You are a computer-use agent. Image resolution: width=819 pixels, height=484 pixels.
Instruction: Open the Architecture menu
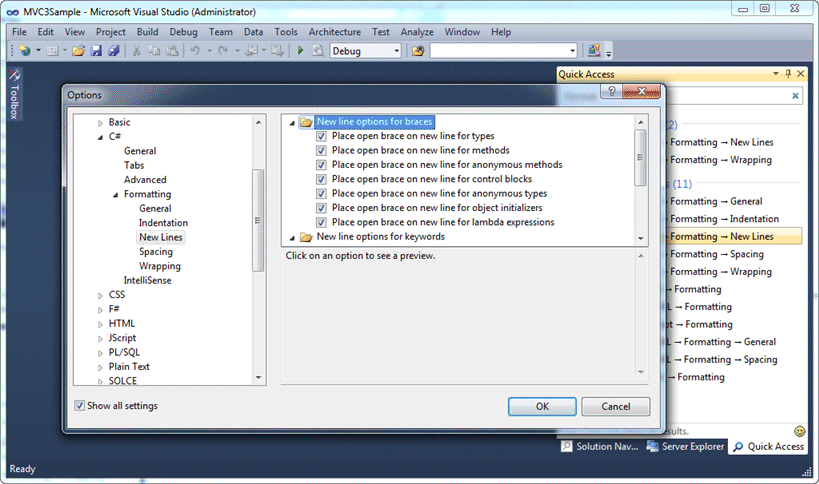[334, 32]
